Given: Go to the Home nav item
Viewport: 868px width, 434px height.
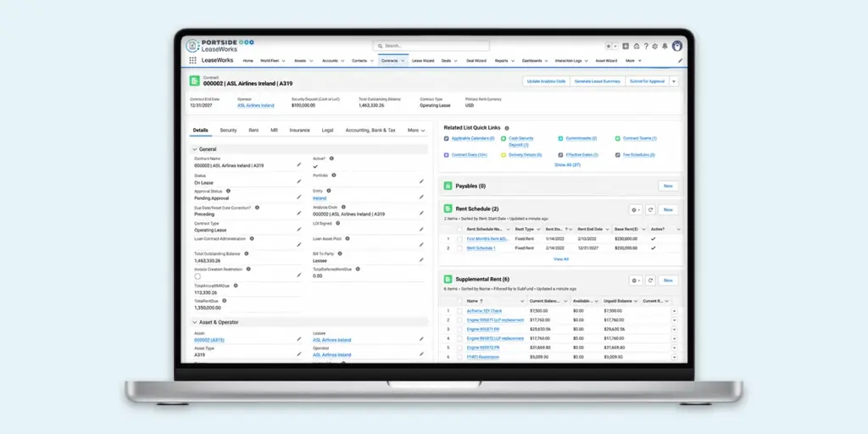Looking at the screenshot, I should tap(248, 61).
